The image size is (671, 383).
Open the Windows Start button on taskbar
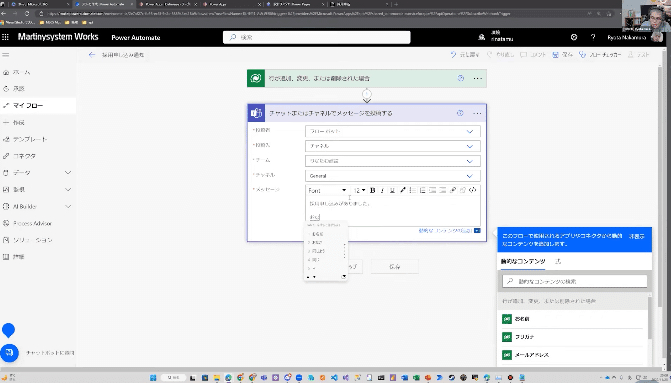click(x=153, y=377)
